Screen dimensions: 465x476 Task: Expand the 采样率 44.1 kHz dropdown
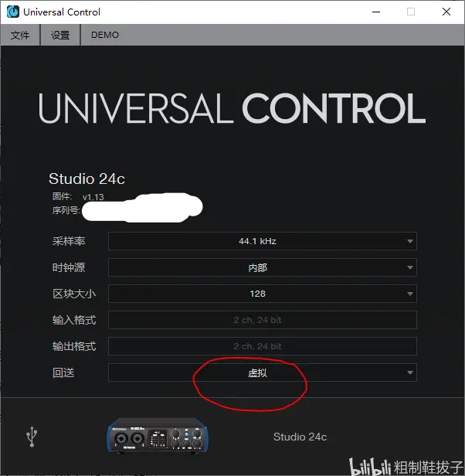[263, 241]
